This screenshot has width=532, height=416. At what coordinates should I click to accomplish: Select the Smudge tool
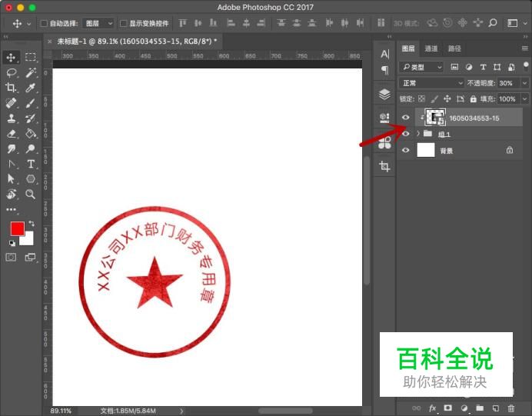coord(11,148)
